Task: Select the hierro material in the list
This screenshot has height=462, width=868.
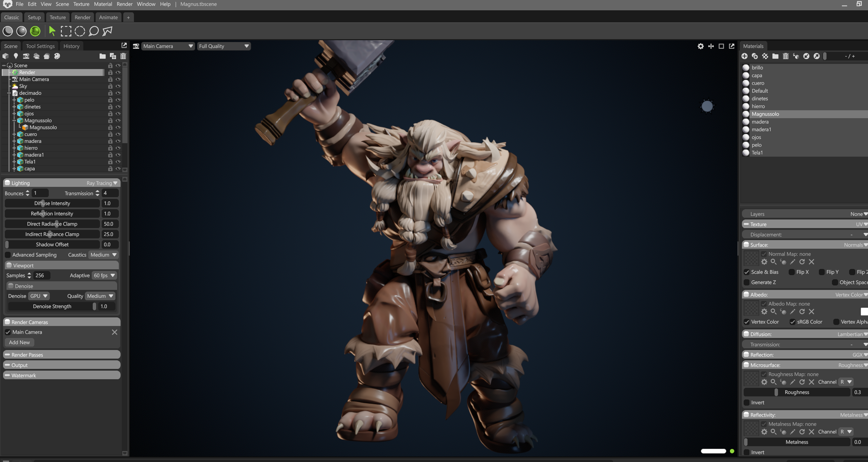Action: [x=758, y=106]
